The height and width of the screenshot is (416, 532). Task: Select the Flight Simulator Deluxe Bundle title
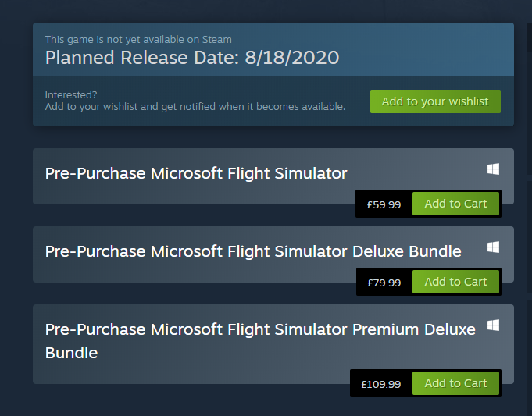pos(253,251)
